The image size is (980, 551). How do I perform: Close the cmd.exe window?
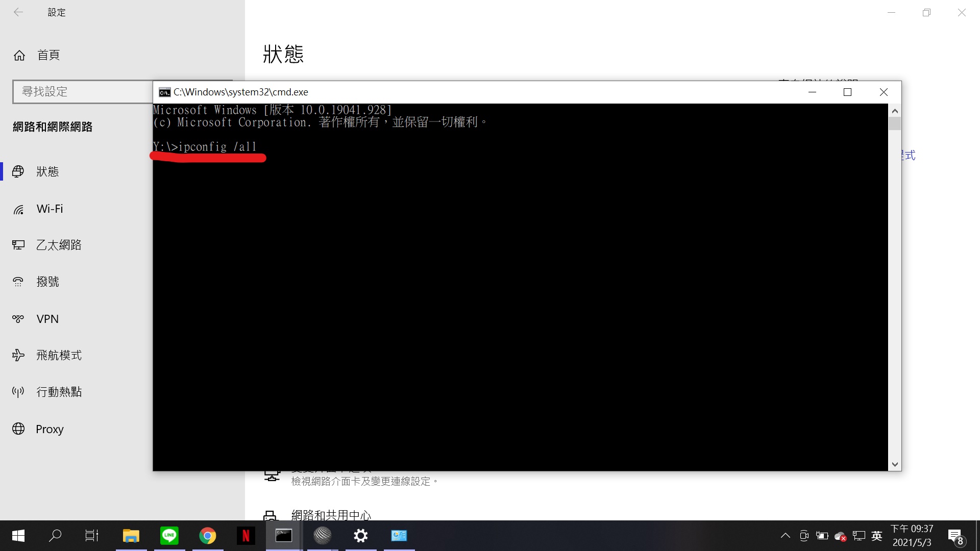pos(884,92)
